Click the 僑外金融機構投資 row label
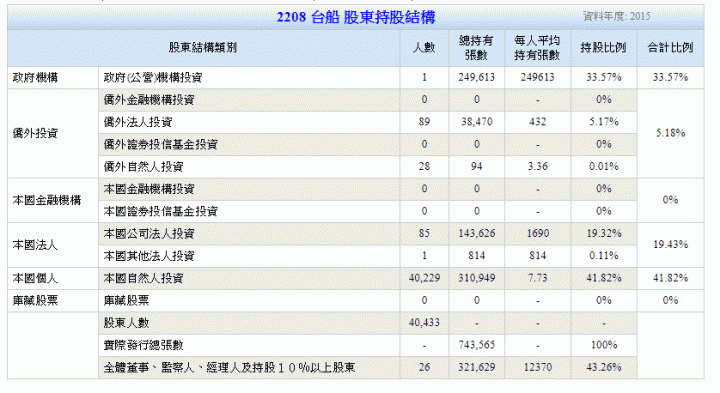 click(149, 100)
